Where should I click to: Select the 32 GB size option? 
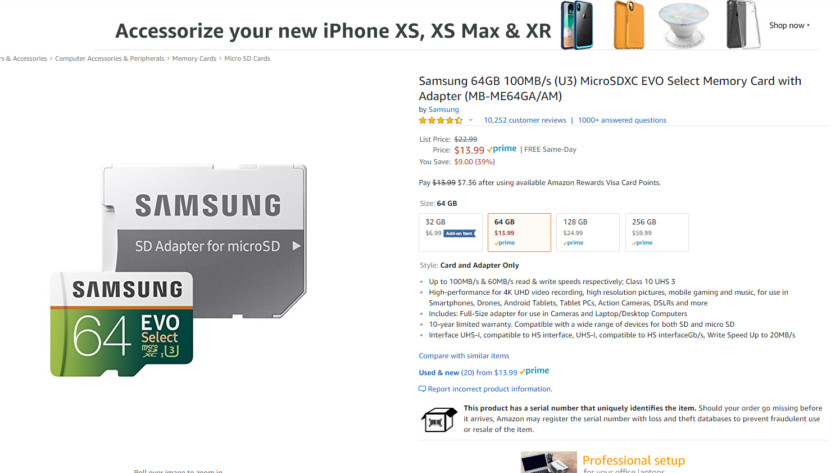(x=451, y=232)
